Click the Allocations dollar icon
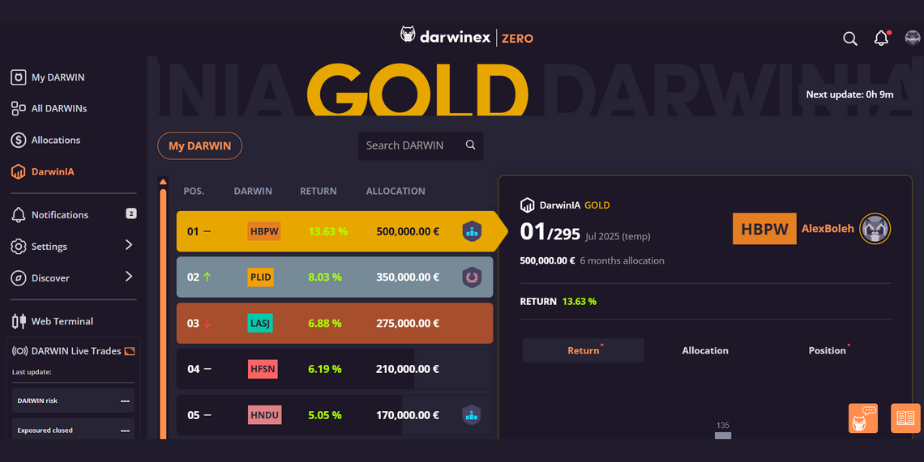 tap(18, 140)
